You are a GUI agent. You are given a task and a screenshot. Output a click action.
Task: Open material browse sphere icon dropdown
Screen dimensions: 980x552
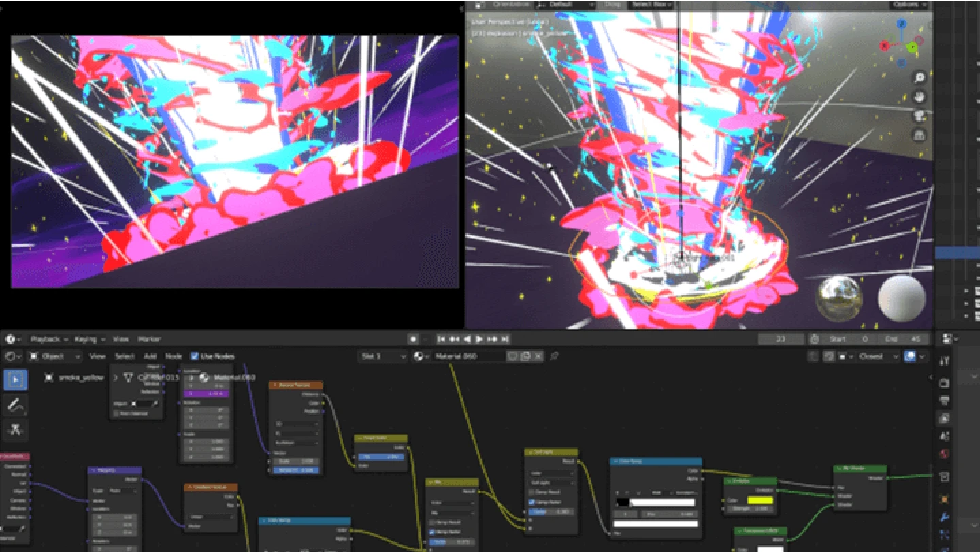(421, 356)
